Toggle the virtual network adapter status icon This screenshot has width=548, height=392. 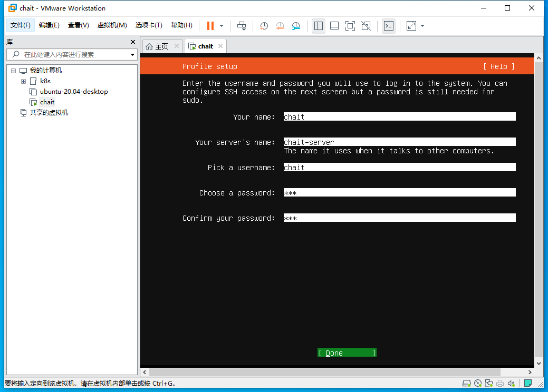(x=488, y=383)
